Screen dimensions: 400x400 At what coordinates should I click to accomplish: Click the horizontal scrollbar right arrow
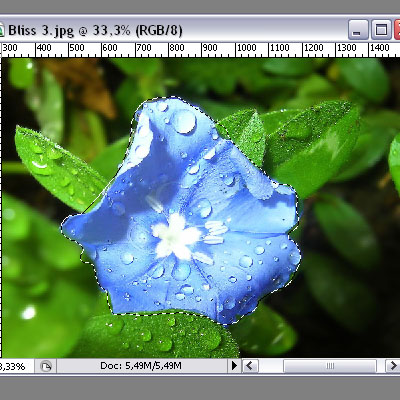393,366
